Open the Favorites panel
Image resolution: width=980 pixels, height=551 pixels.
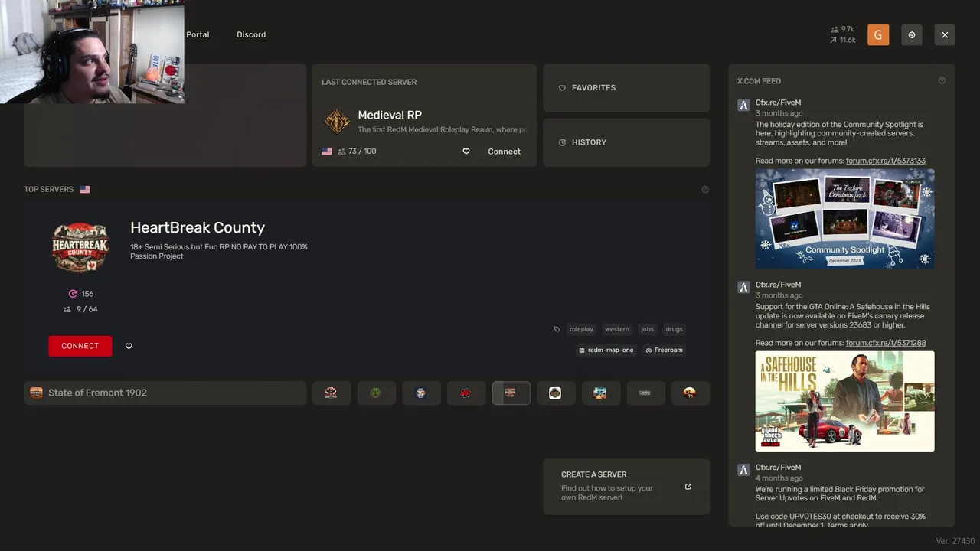pos(626,88)
